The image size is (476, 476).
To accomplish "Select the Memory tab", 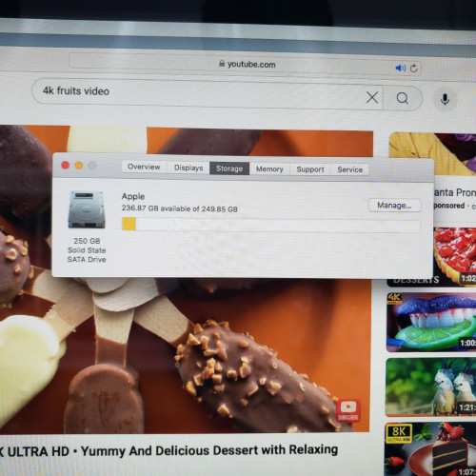I will tap(269, 169).
